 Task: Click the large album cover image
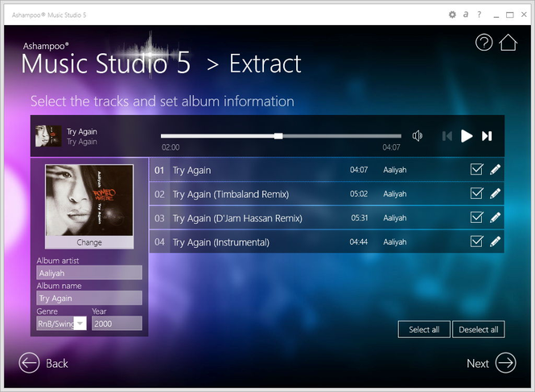[89, 200]
